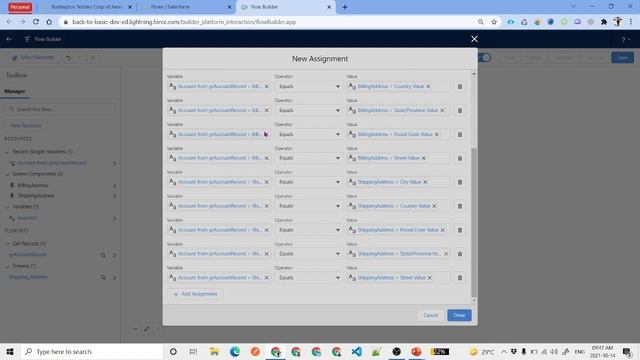
Task: Click the Windows taskbar search box
Action: (x=92, y=351)
